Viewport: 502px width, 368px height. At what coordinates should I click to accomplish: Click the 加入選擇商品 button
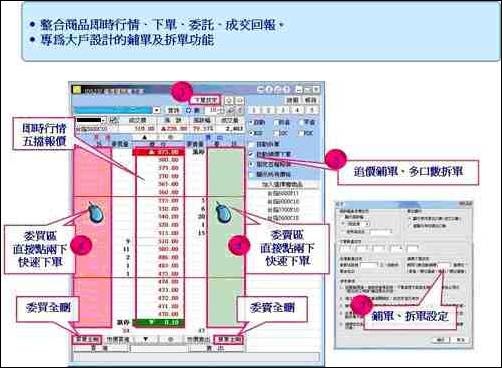283,184
